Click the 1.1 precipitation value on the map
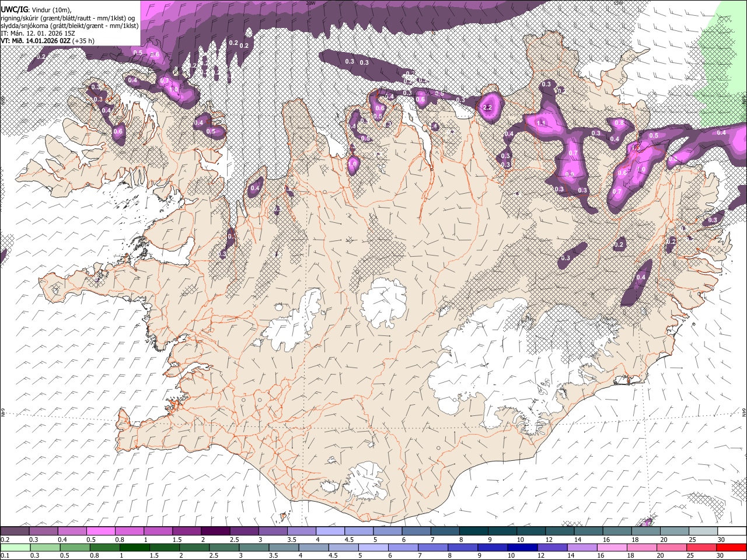The width and height of the screenshot is (747, 560). click(x=541, y=123)
